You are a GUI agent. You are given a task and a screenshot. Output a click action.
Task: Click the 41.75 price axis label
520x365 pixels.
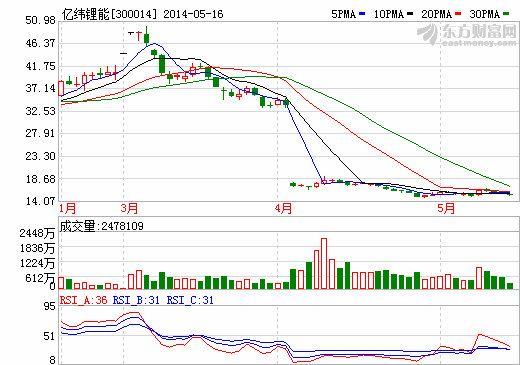[40, 66]
